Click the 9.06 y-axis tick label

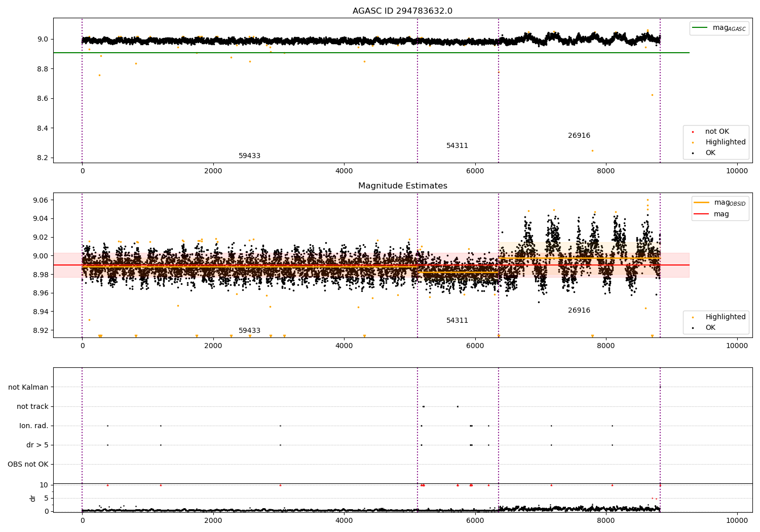click(41, 200)
